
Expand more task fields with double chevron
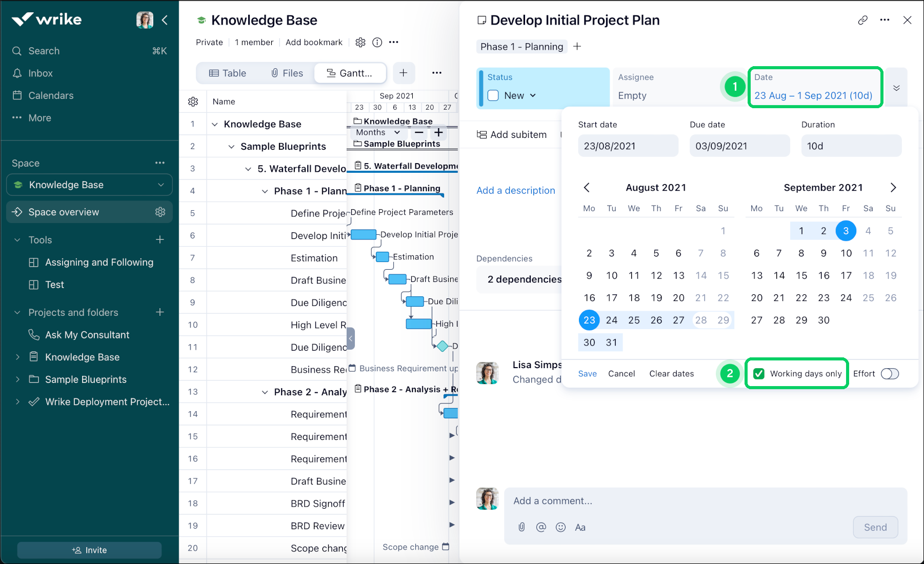896,88
